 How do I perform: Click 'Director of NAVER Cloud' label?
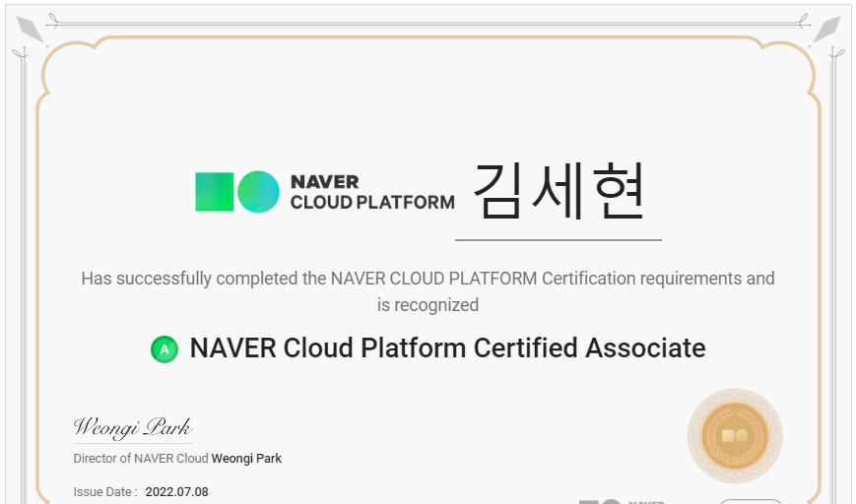pos(141,458)
